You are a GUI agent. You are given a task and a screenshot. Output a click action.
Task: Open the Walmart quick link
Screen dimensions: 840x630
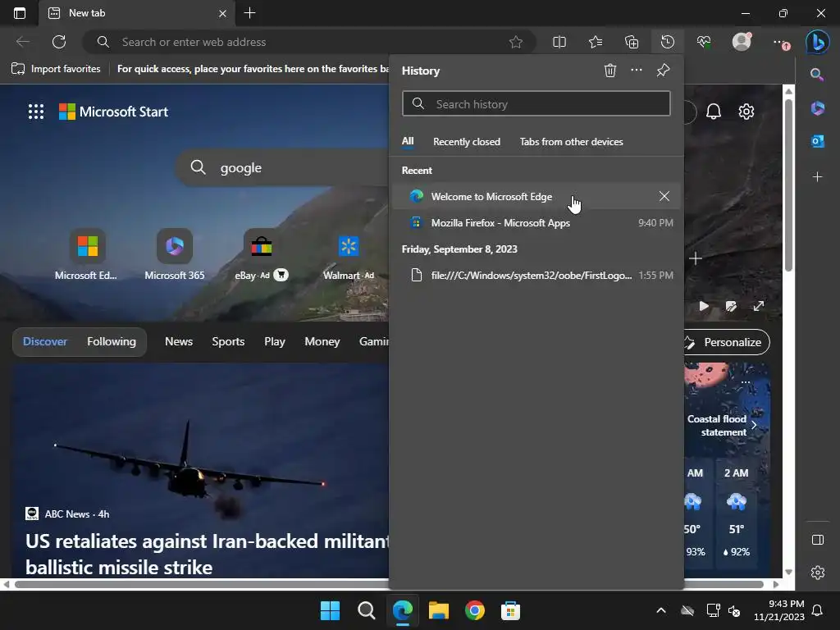[349, 254]
